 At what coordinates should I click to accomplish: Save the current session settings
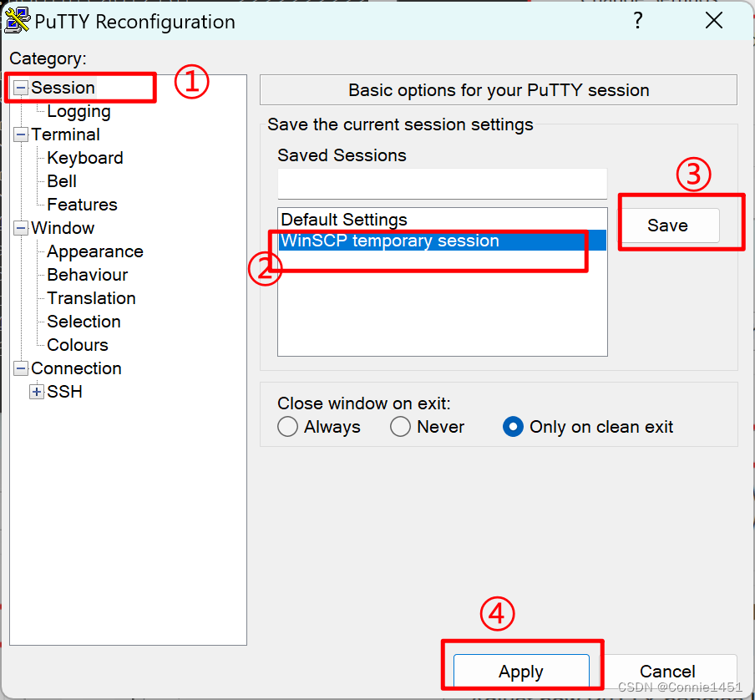click(x=668, y=226)
